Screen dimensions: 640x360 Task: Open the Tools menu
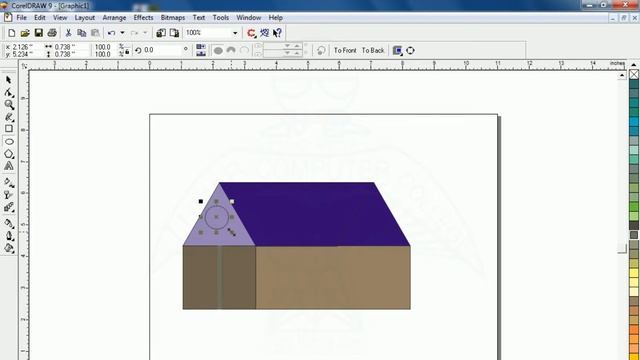(220, 18)
